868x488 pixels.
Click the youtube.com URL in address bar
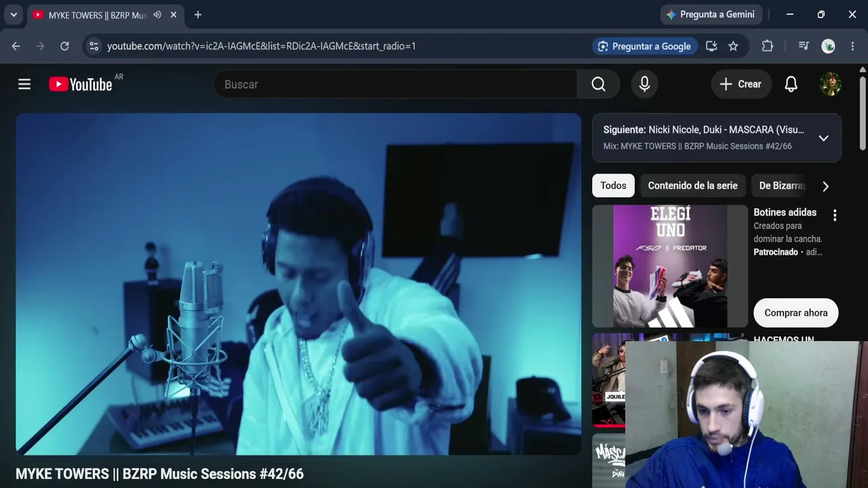261,46
